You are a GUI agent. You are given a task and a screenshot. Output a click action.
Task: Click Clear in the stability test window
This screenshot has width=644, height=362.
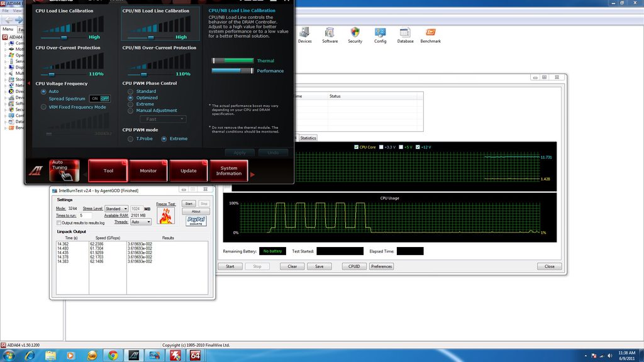292,266
